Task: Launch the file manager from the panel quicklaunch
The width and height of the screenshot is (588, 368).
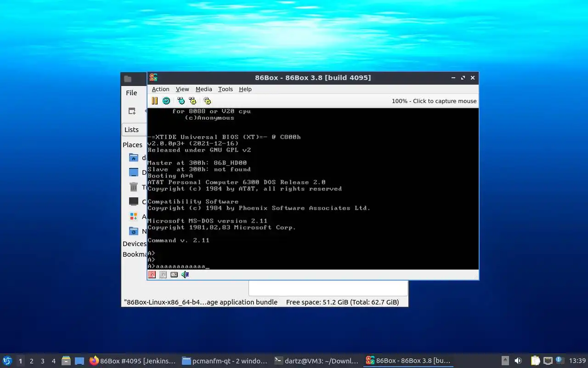Action: pos(66,361)
